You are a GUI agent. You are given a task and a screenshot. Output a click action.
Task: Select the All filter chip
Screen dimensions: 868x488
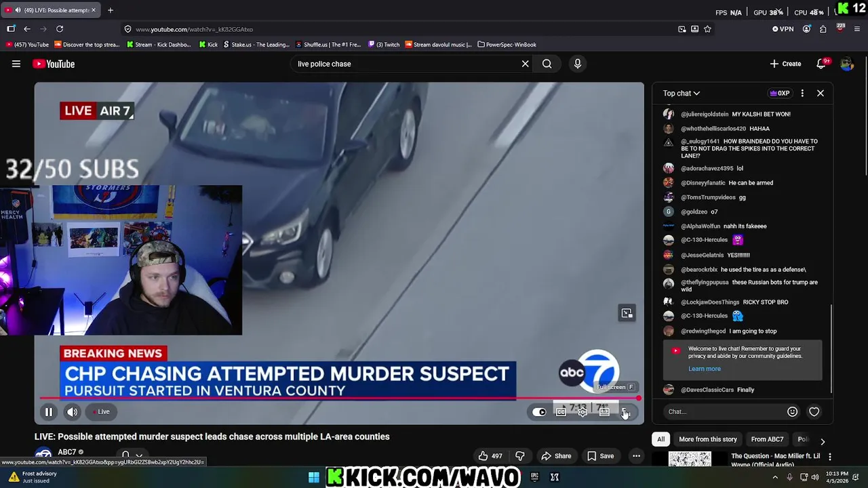(661, 439)
